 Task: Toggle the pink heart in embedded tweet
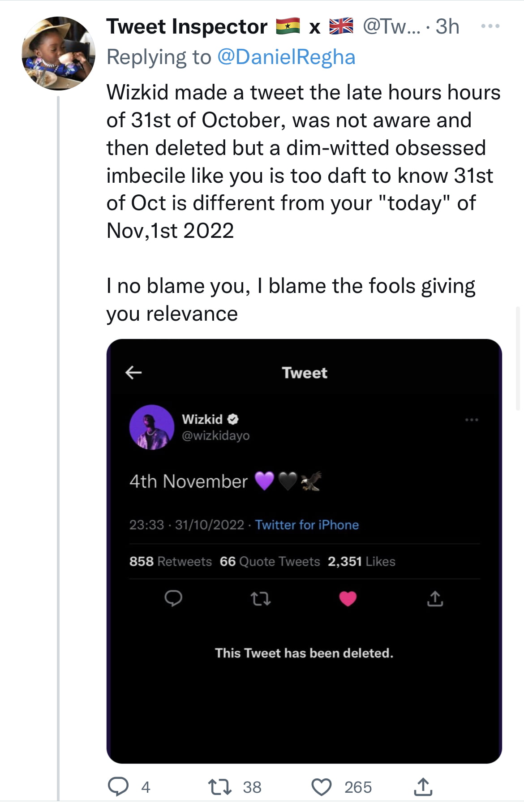[348, 598]
